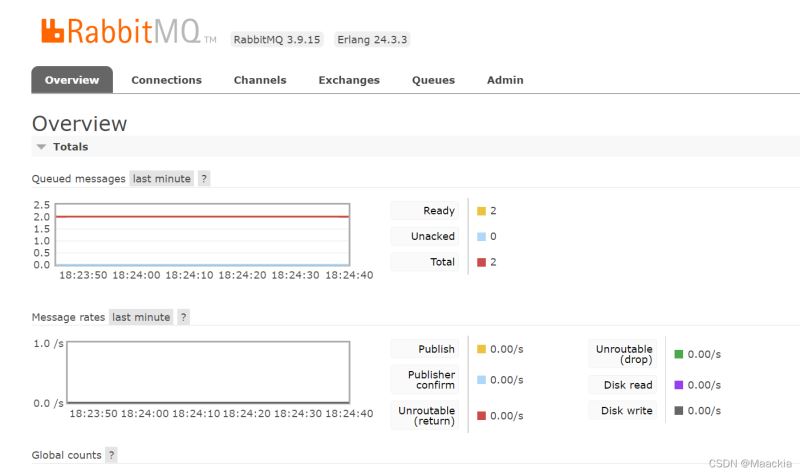Click the green Unroutable (drop) swatch
The image size is (800, 473).
pyautogui.click(x=679, y=354)
